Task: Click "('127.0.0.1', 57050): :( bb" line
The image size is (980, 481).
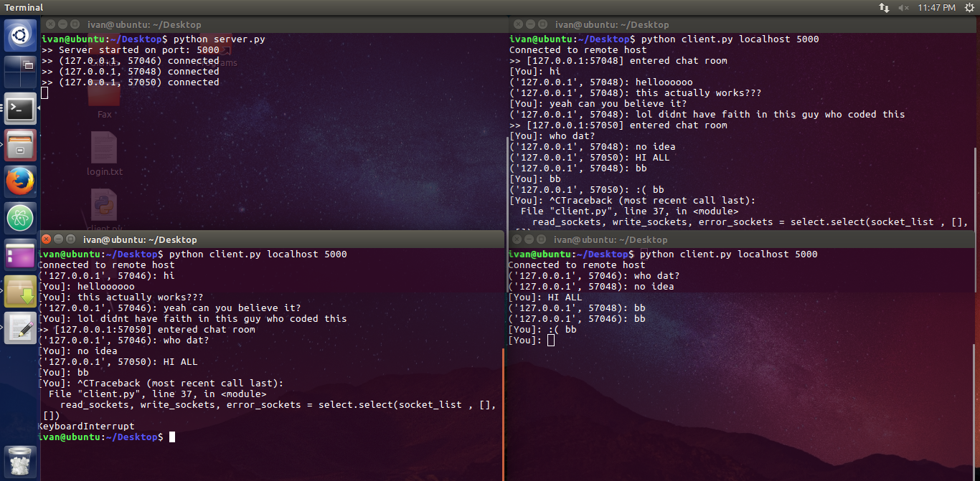Action: point(587,190)
